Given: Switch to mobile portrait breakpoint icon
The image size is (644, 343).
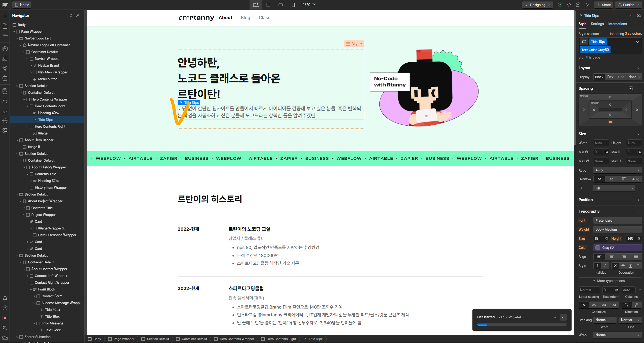Looking at the screenshot, I should (293, 5).
